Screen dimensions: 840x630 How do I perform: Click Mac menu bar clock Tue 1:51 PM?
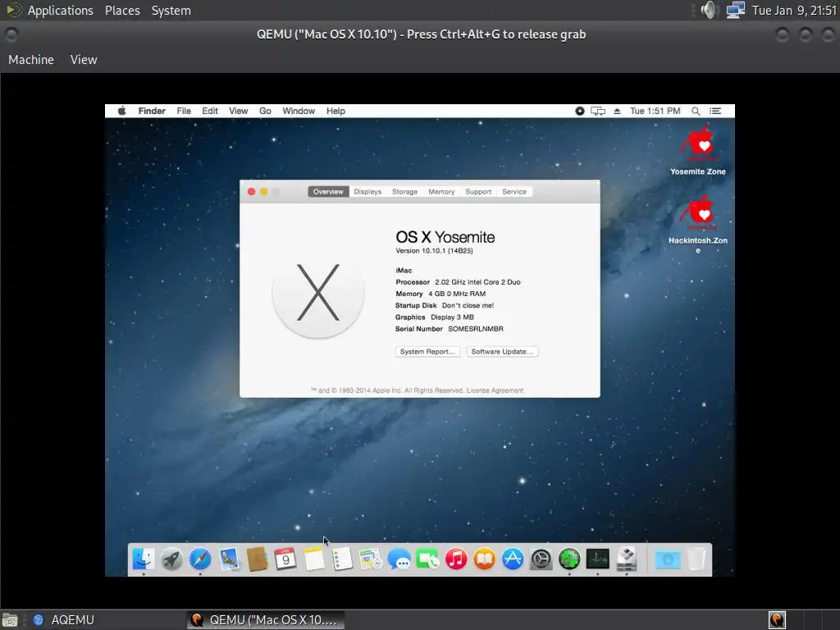coord(655,111)
